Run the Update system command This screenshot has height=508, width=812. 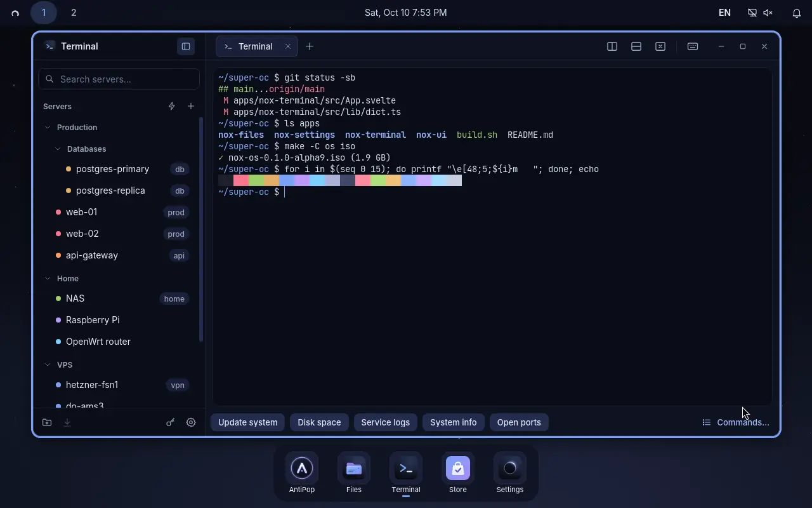248,422
